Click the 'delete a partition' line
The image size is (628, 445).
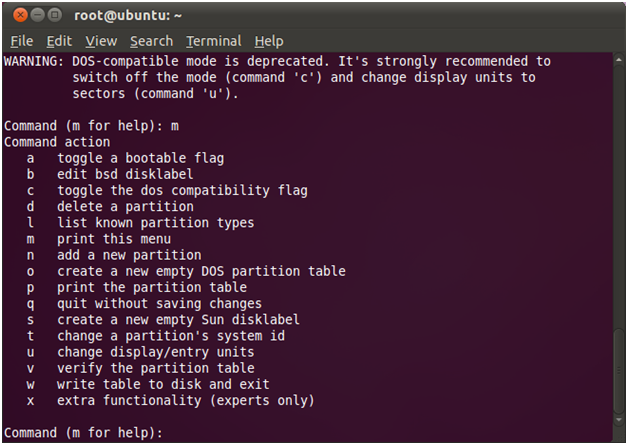[110, 207]
